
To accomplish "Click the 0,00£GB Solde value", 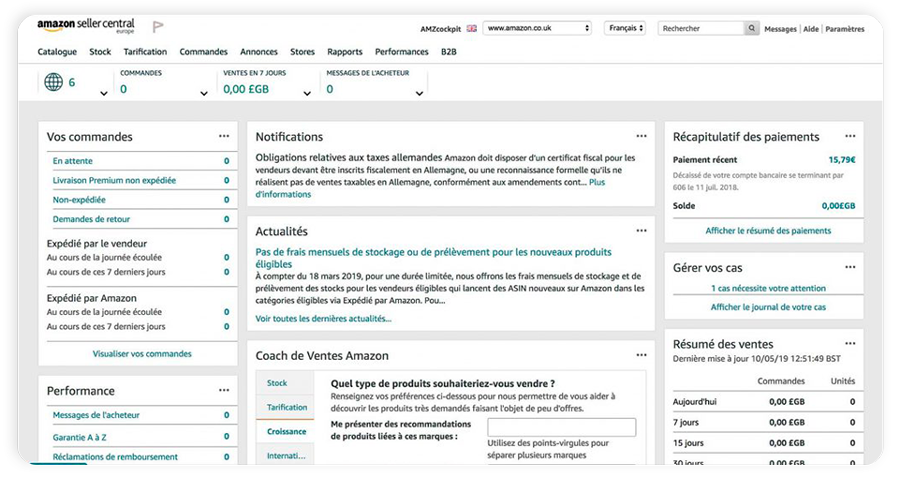I will click(838, 205).
